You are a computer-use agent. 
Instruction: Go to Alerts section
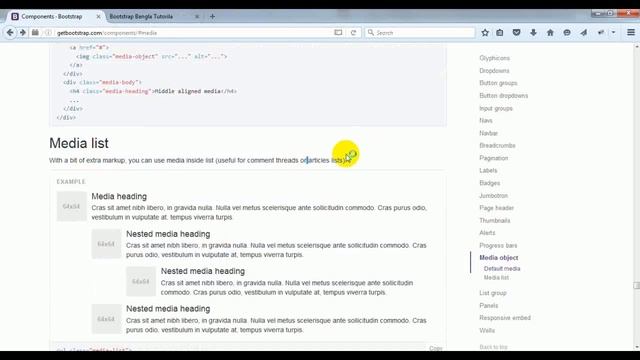pyautogui.click(x=487, y=233)
